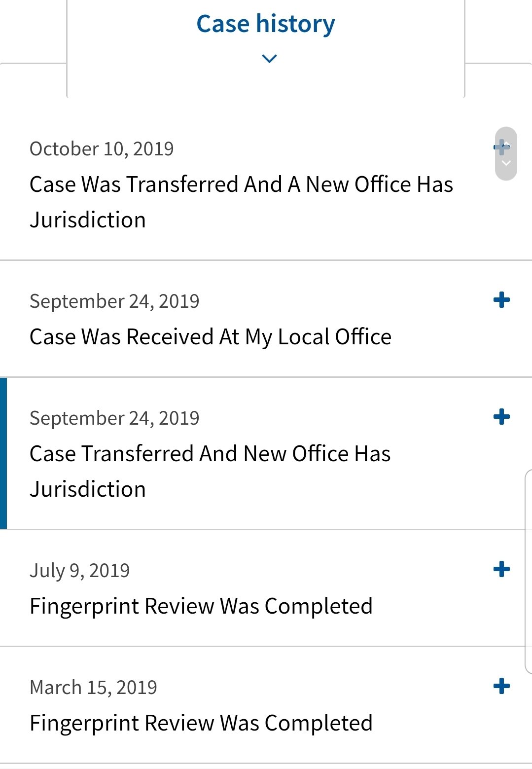Open July 9 Fingerprint Review Was Completed title
Screen dimensions: 532x769
coord(201,606)
